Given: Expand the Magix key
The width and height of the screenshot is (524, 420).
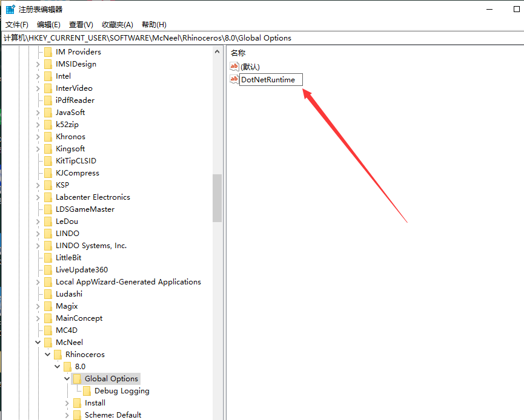Looking at the screenshot, I should pyautogui.click(x=38, y=306).
